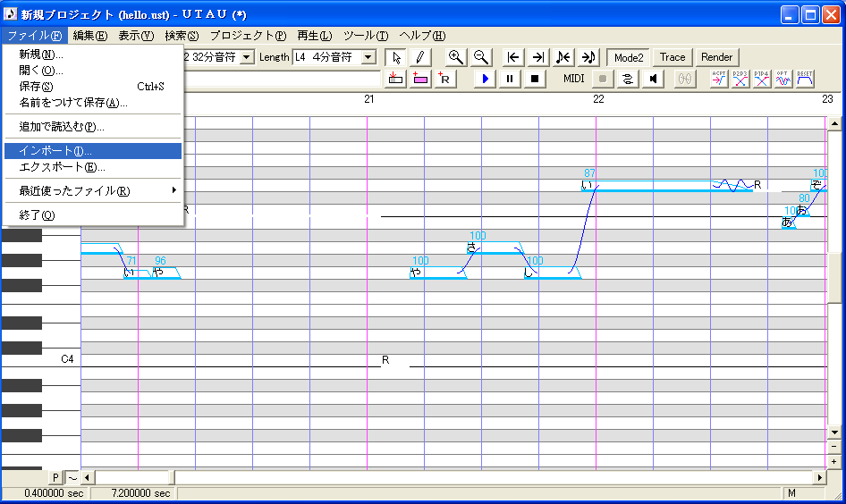The image size is (846, 504).
Task: Open the Length L4 4分音符 dropdown
Action: tap(368, 57)
